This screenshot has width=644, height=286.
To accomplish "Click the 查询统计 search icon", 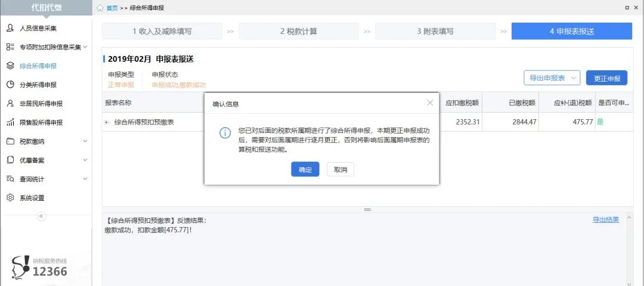I will [x=11, y=179].
